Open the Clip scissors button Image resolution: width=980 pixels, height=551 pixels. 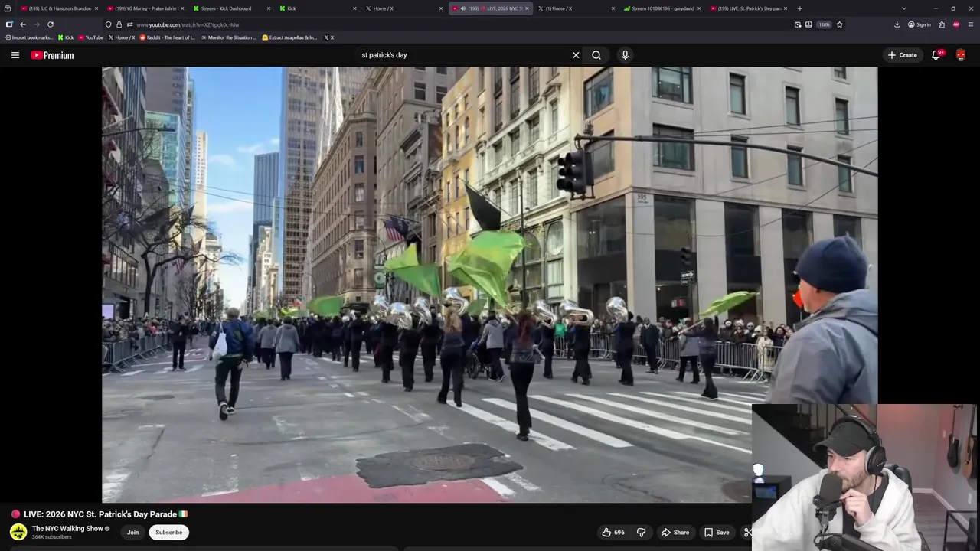(747, 533)
